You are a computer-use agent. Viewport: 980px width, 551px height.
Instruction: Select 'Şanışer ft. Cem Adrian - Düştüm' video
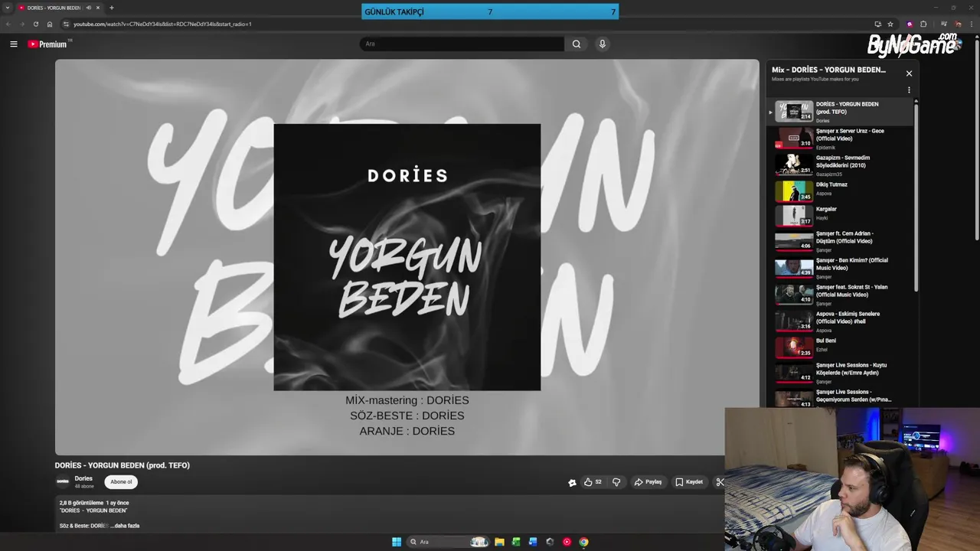pyautogui.click(x=841, y=241)
